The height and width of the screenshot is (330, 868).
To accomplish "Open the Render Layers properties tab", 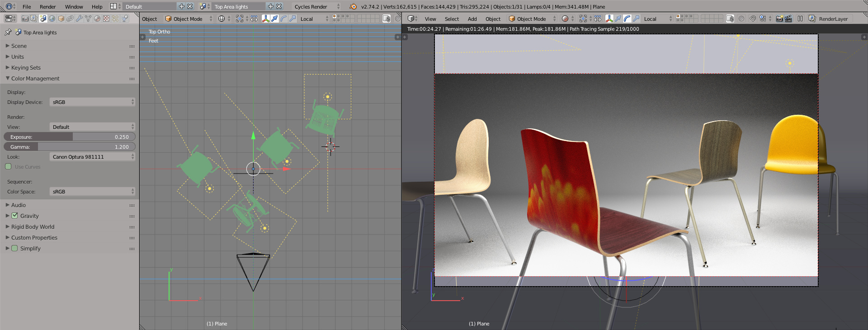I will 34,19.
